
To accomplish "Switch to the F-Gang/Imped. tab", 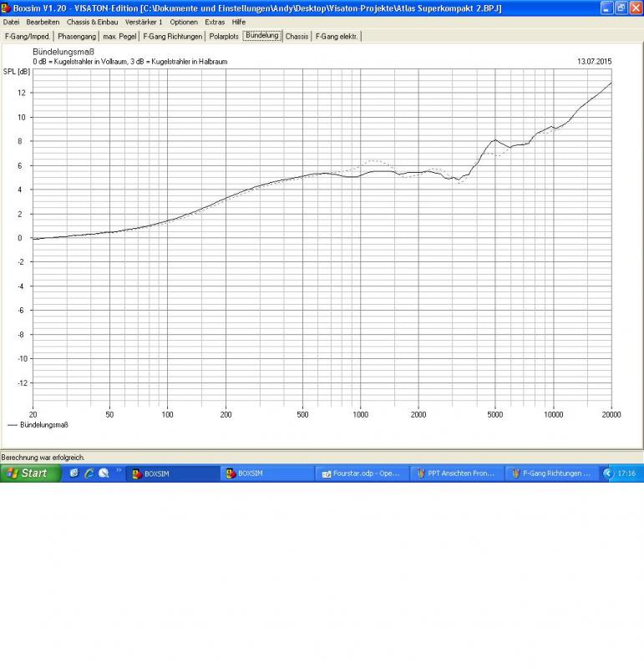I will (x=28, y=37).
